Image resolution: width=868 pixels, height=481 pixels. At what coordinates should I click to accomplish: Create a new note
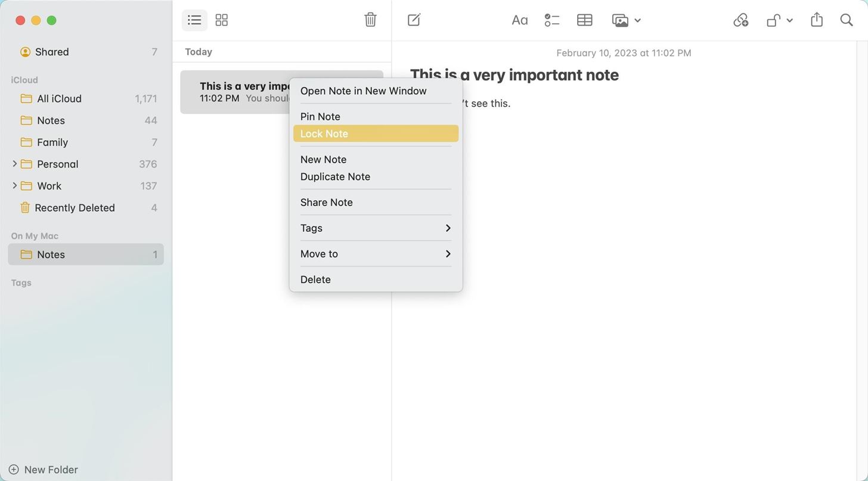coord(414,20)
